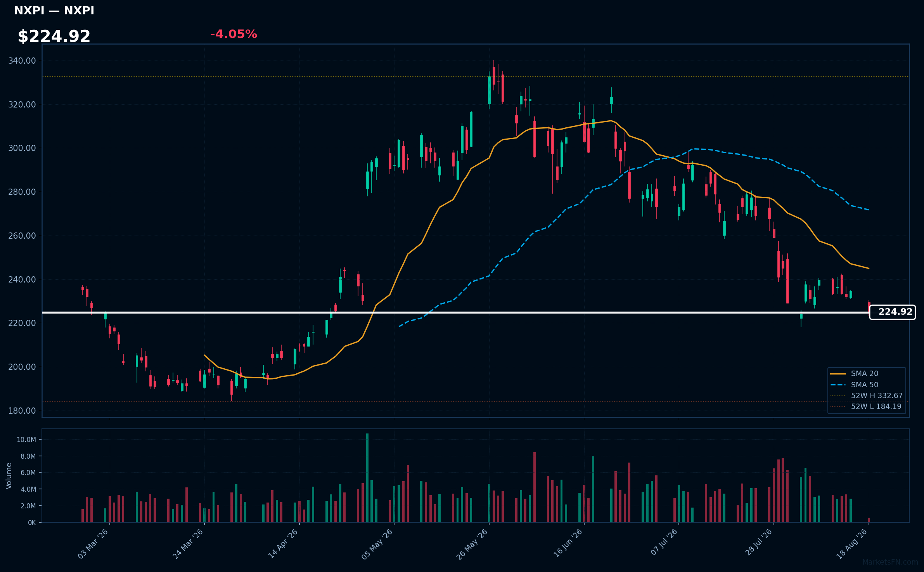Click the 07 Jul '26 date label
The width and height of the screenshot is (924, 572).
point(664,543)
